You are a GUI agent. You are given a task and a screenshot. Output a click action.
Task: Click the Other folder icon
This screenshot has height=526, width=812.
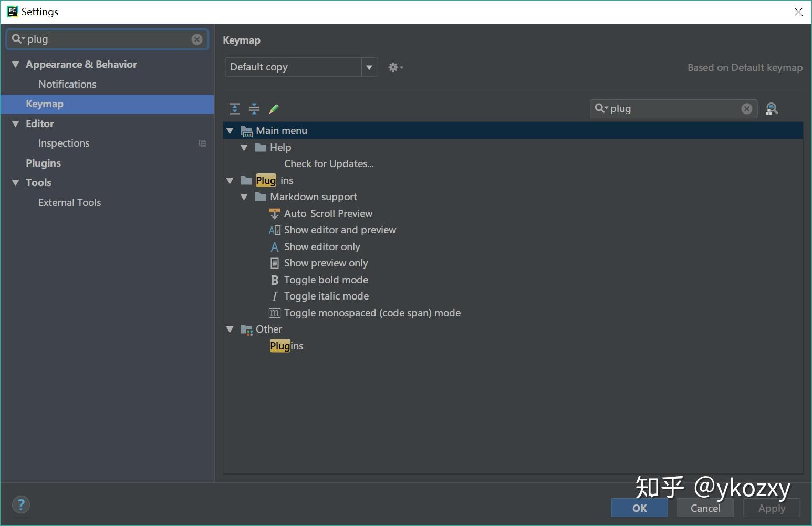pos(246,329)
